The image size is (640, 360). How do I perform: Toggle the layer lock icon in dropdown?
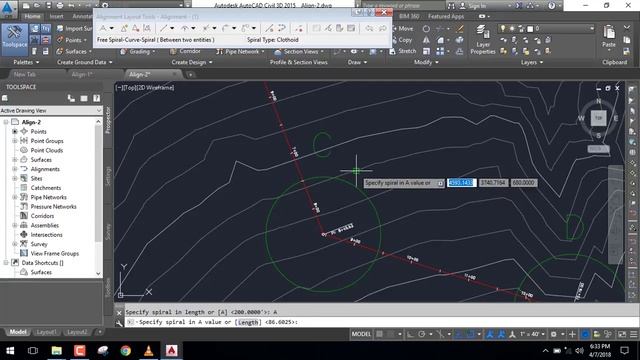click(521, 29)
